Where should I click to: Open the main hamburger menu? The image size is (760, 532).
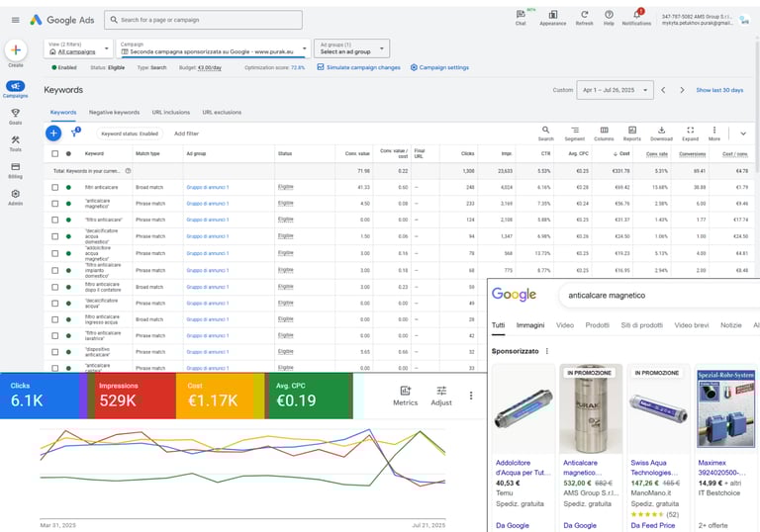pyautogui.click(x=16, y=20)
